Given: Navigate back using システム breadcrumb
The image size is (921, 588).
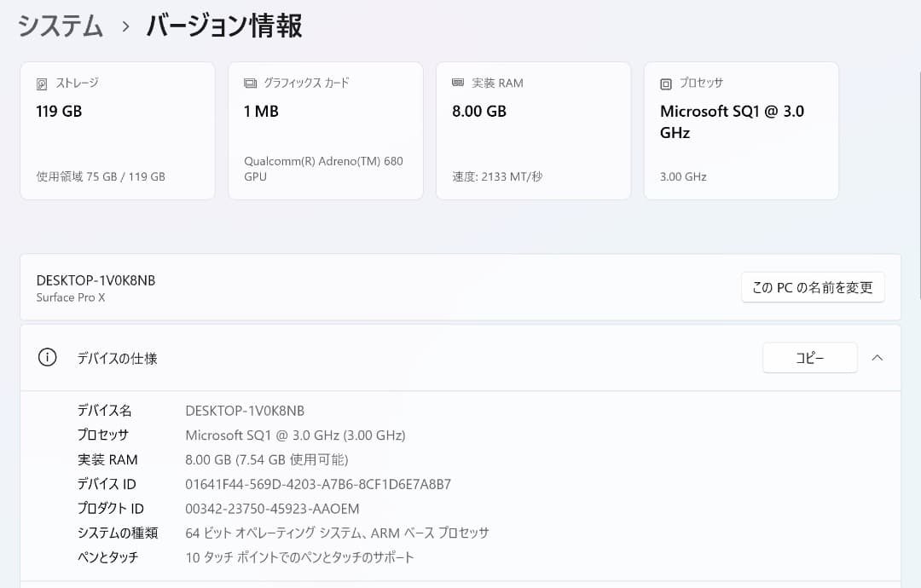Looking at the screenshot, I should point(60,26).
